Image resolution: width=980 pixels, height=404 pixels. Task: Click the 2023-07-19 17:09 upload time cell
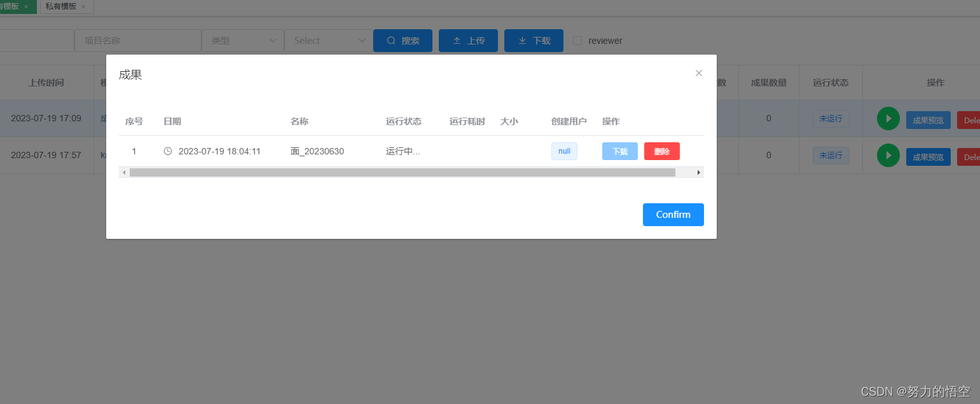(46, 118)
